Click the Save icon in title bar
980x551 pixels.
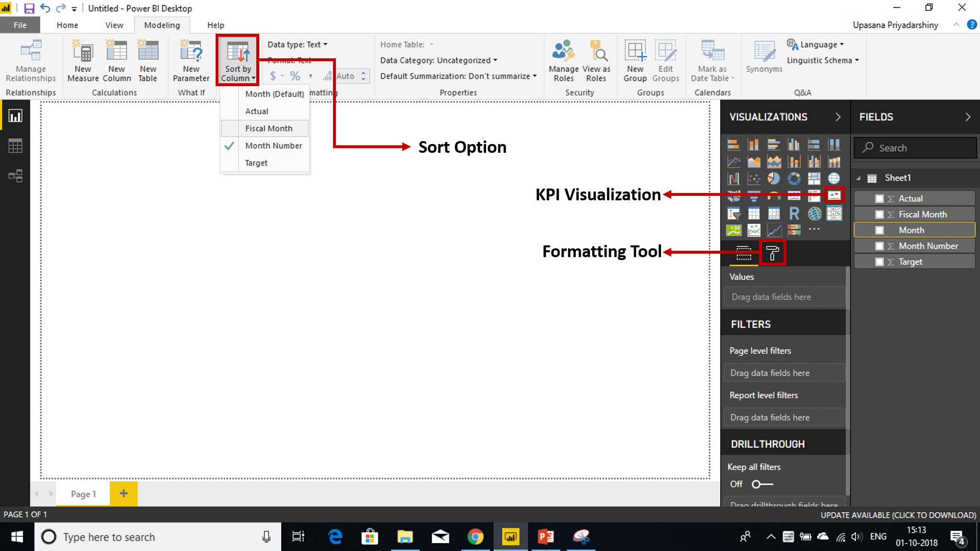pyautogui.click(x=29, y=8)
